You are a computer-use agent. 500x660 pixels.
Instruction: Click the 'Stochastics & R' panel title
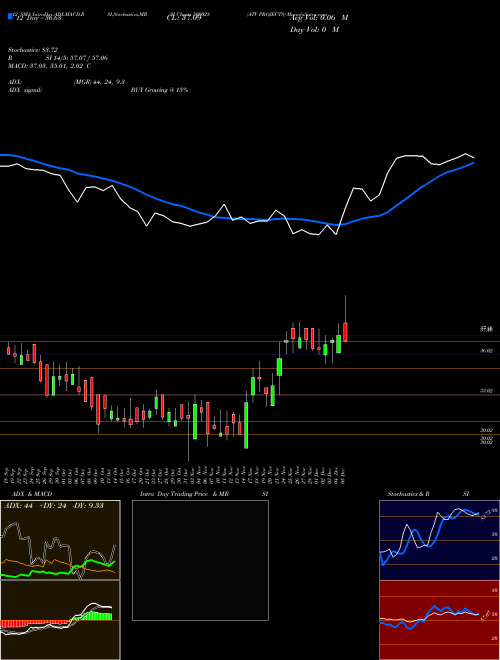click(409, 494)
